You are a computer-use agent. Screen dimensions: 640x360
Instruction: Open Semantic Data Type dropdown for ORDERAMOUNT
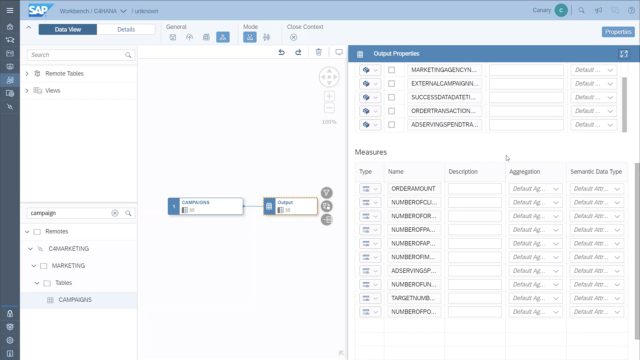596,189
